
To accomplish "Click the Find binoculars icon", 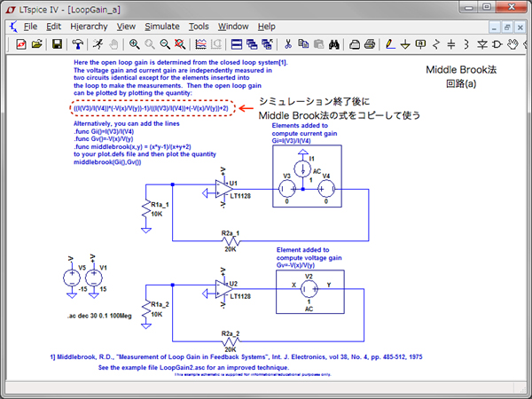I will [333, 43].
